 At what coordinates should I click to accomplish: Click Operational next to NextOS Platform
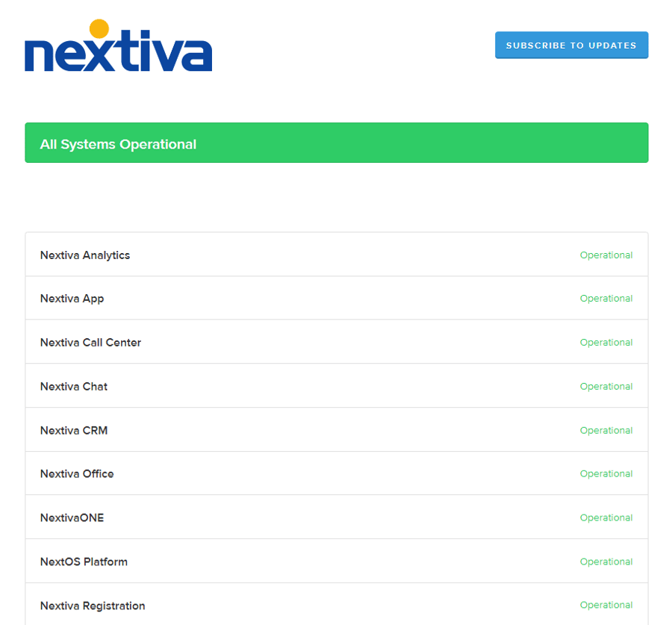coord(606,562)
